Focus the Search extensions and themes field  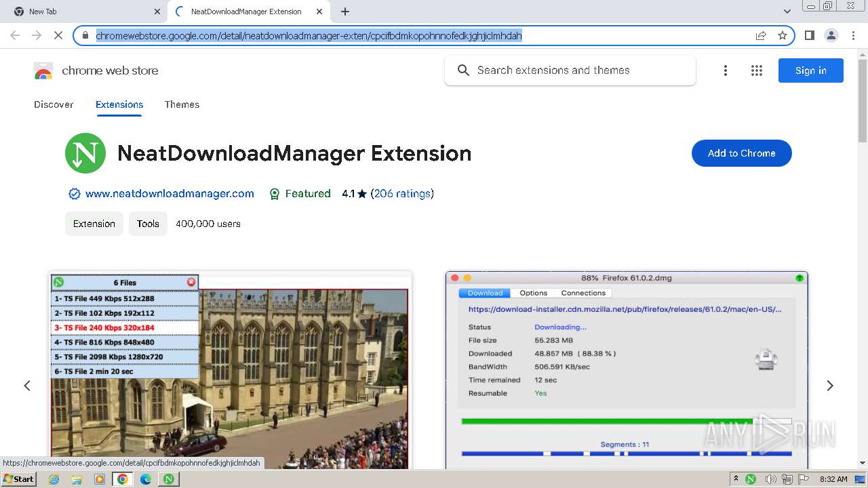570,70
